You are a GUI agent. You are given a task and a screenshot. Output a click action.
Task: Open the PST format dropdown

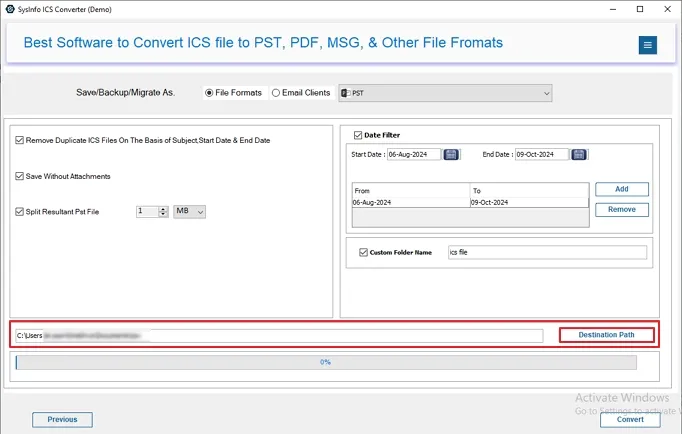[x=445, y=93]
